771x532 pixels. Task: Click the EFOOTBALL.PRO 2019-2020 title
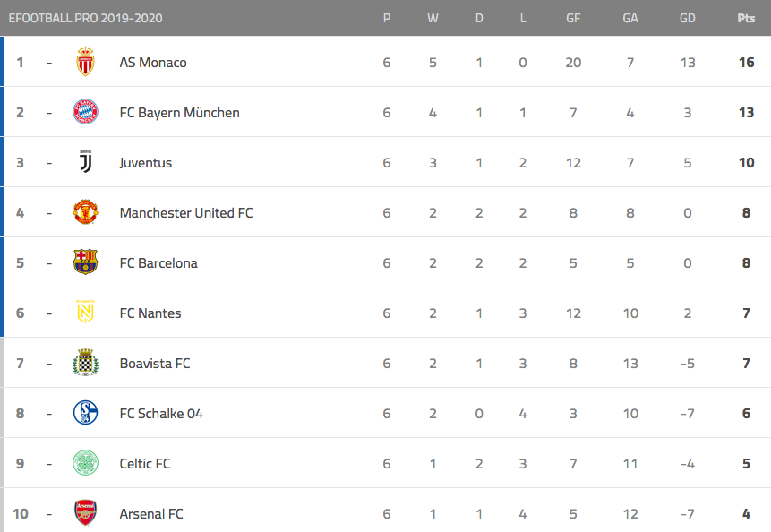point(86,18)
